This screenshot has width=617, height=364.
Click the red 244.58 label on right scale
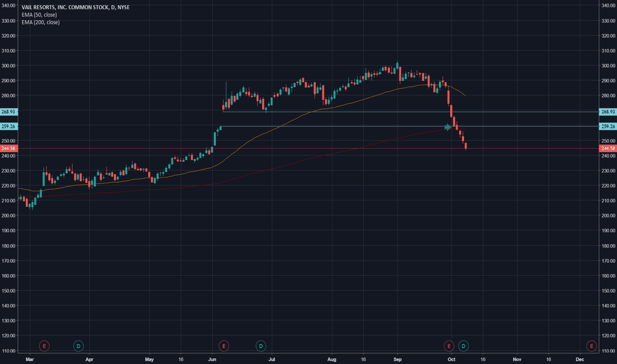click(608, 148)
